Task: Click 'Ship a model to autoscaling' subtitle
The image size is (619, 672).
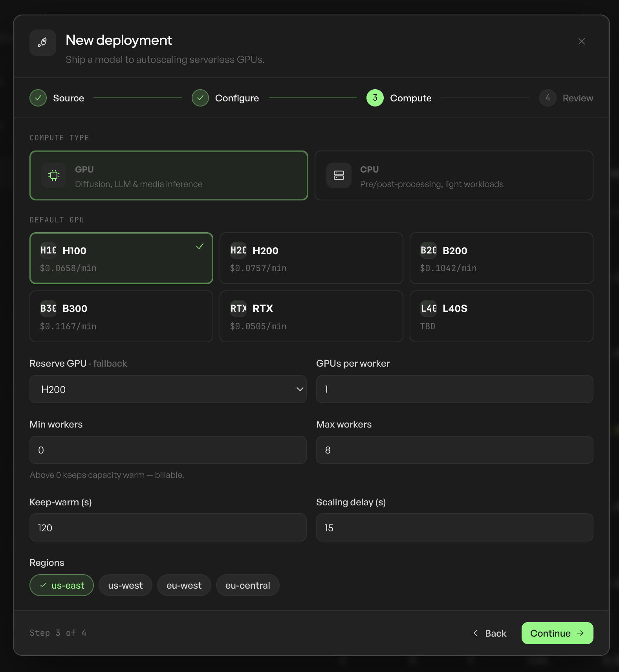Action: pos(165,60)
